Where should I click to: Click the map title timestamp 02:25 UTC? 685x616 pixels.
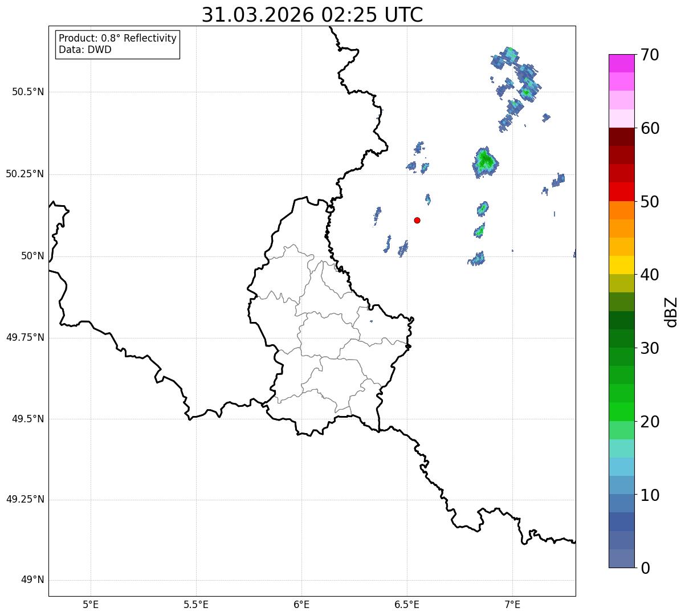(372, 15)
